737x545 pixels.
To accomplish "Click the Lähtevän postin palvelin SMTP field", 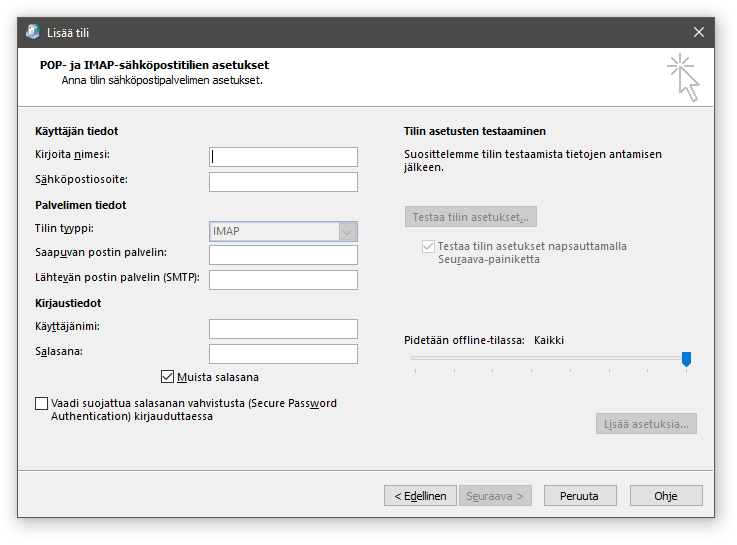I will point(283,280).
